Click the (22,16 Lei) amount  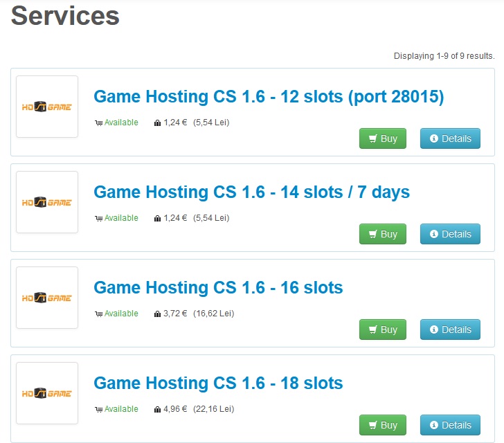(x=214, y=409)
